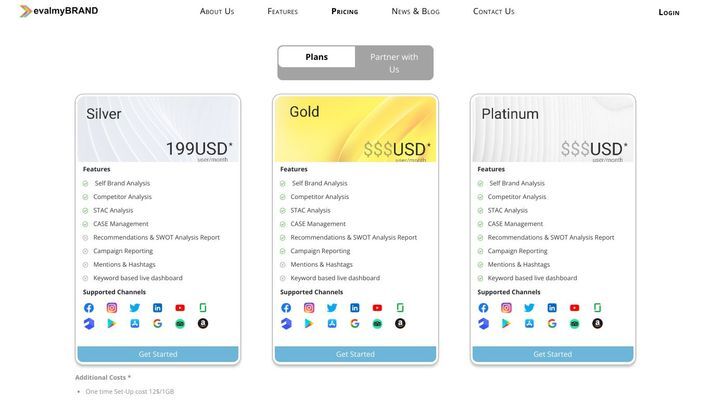Click the App Store icon in Gold plan
The width and height of the screenshot is (711, 400).
tap(332, 323)
